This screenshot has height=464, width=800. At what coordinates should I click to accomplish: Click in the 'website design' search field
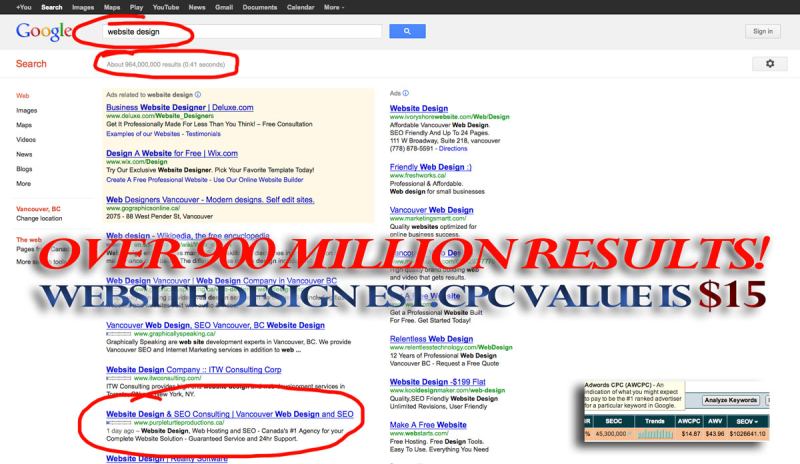(x=242, y=32)
